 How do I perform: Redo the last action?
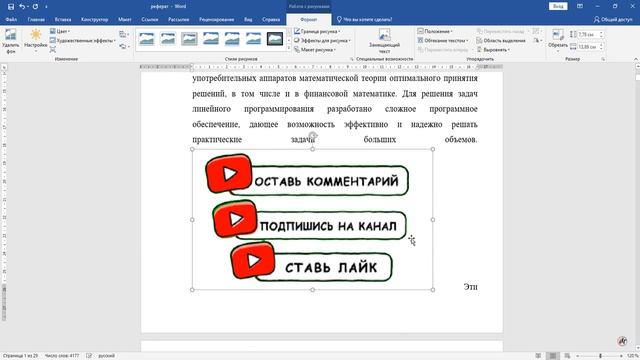[x=35, y=7]
